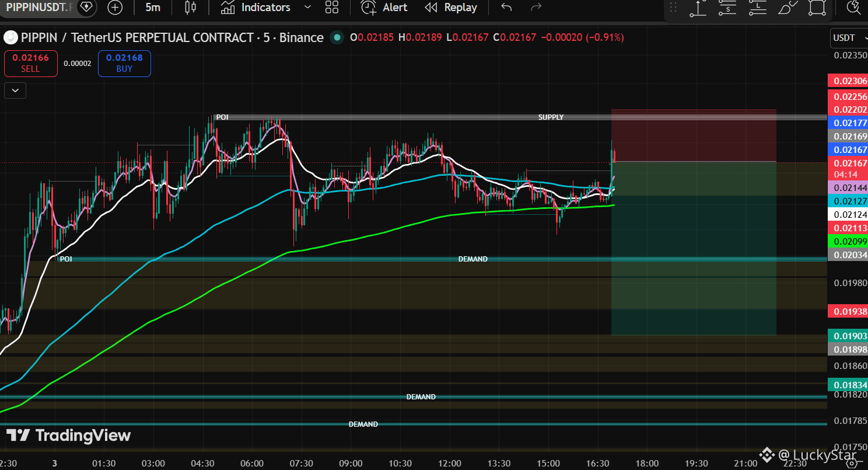Start bar Replay mode
868x470 pixels.
coord(451,8)
